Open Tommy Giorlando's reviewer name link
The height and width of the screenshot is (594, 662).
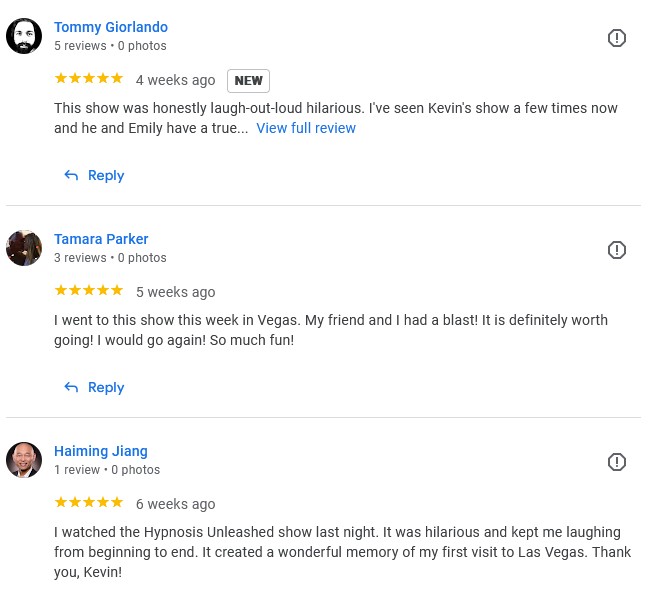click(111, 27)
